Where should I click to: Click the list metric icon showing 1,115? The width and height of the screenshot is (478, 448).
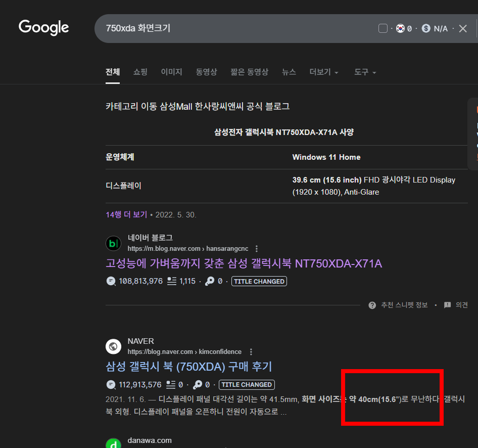pyautogui.click(x=172, y=282)
